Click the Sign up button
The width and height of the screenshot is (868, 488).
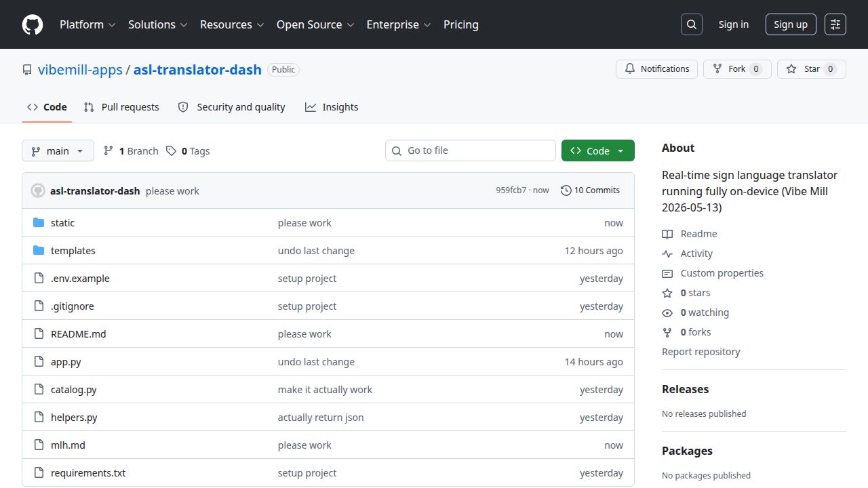point(791,24)
